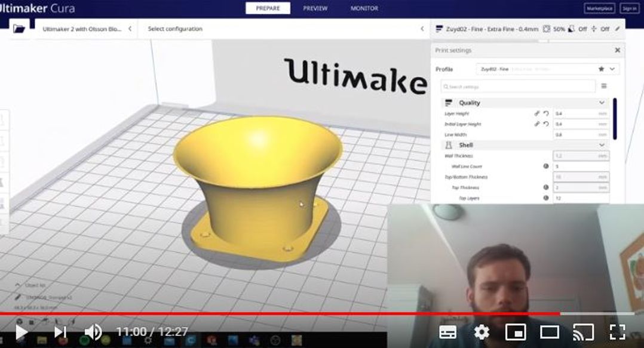The height and width of the screenshot is (348, 644).
Task: Click the Wall Line Count value field
Action: coord(581,166)
